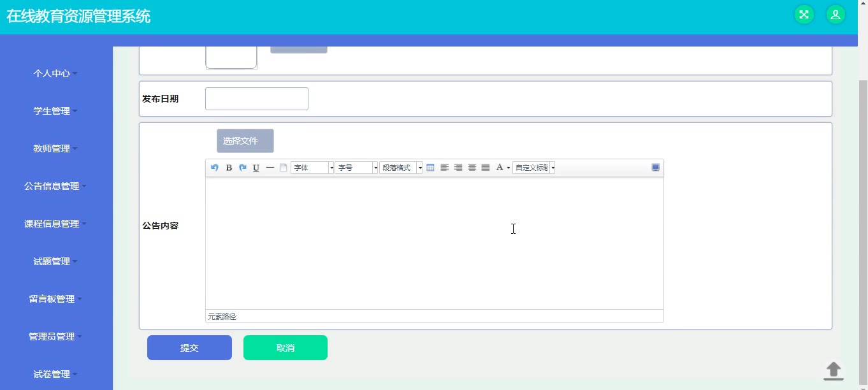Viewport: 868px width, 390px height.
Task: Click the fullscreen icon in header
Action: pos(804,15)
